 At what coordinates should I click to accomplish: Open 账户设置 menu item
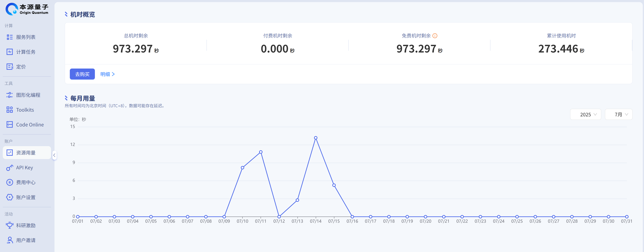(x=26, y=197)
